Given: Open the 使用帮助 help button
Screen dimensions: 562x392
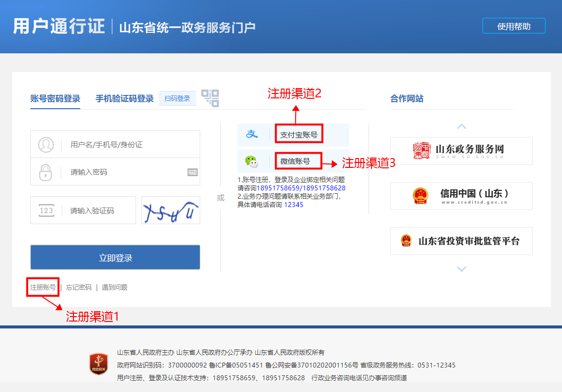Looking at the screenshot, I should tap(514, 25).
